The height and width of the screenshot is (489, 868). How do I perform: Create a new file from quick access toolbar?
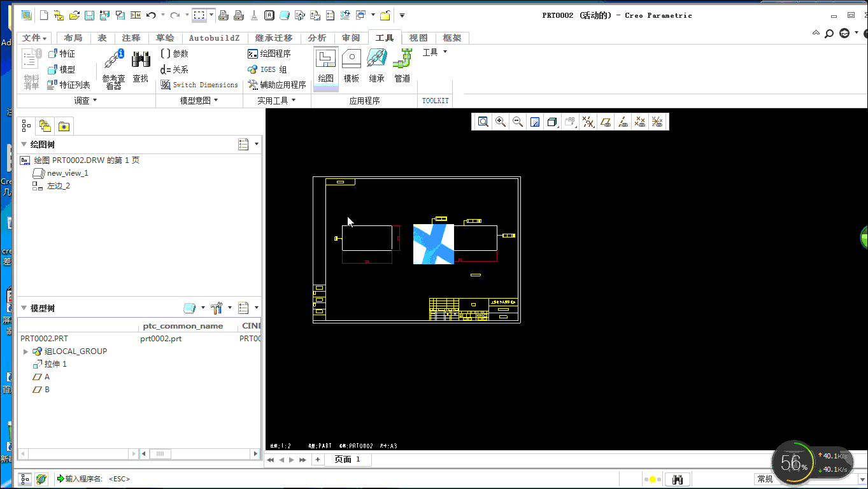(x=43, y=15)
